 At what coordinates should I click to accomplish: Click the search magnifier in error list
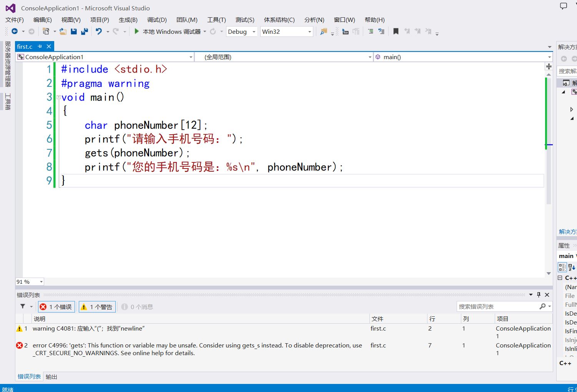tap(542, 306)
